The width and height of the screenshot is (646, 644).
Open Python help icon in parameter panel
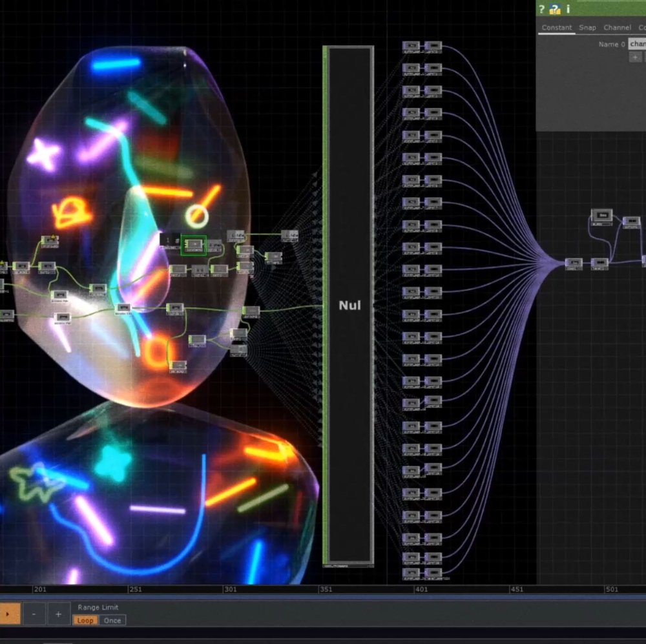tap(555, 8)
